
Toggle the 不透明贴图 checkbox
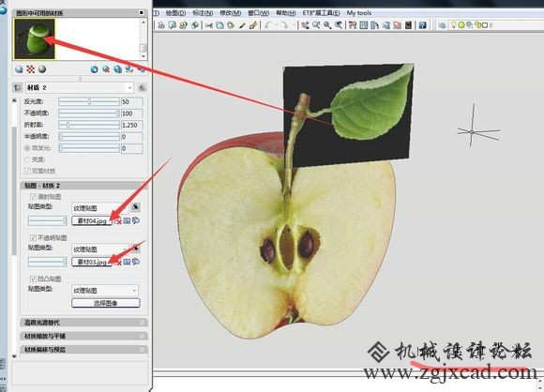(34, 237)
